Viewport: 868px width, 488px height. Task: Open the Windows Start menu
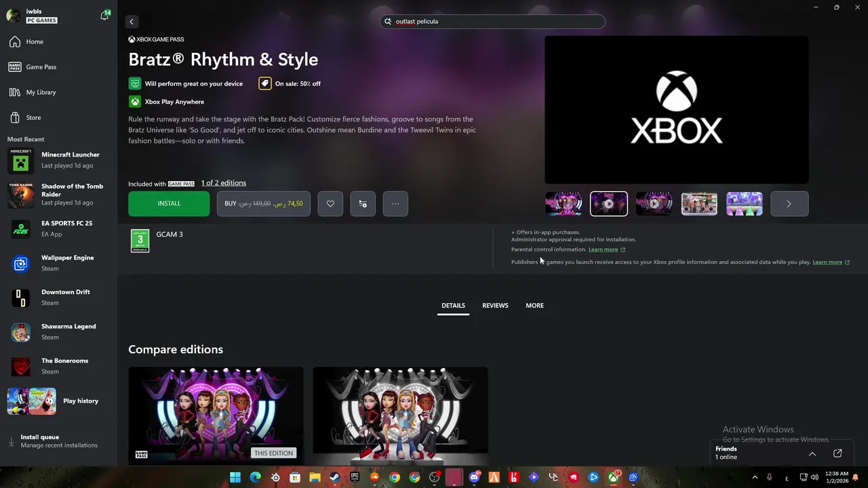[x=235, y=477]
